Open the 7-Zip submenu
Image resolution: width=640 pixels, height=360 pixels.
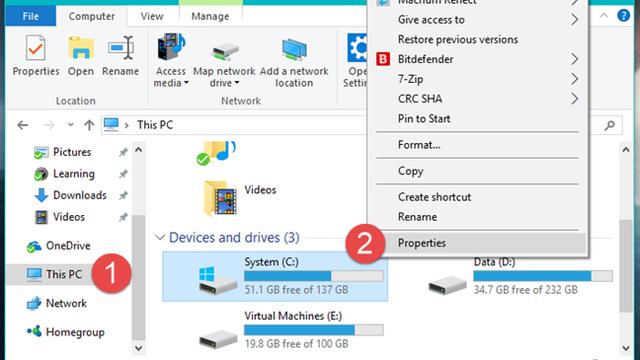pos(478,79)
